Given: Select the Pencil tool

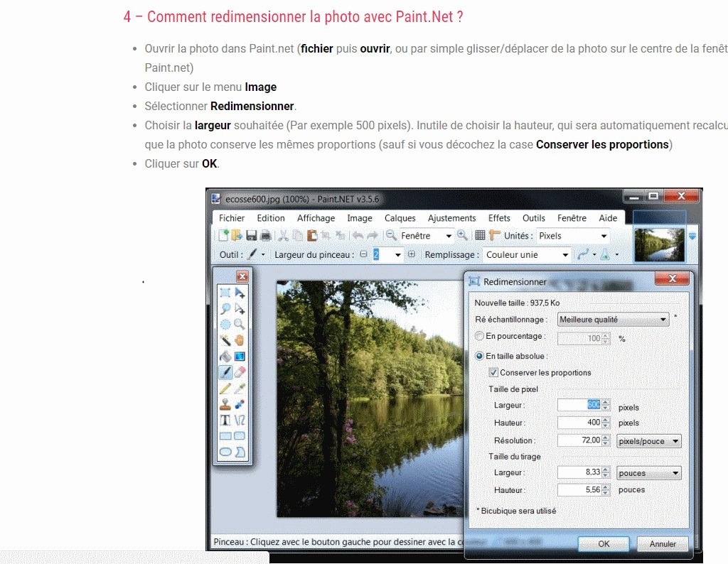Looking at the screenshot, I should (x=225, y=388).
